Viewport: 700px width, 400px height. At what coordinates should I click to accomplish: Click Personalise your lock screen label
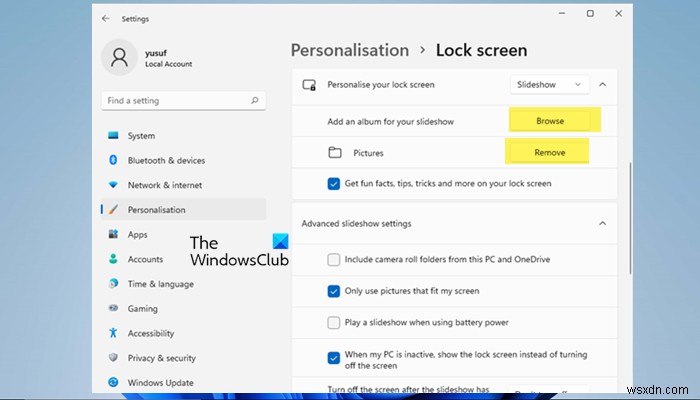click(x=381, y=85)
